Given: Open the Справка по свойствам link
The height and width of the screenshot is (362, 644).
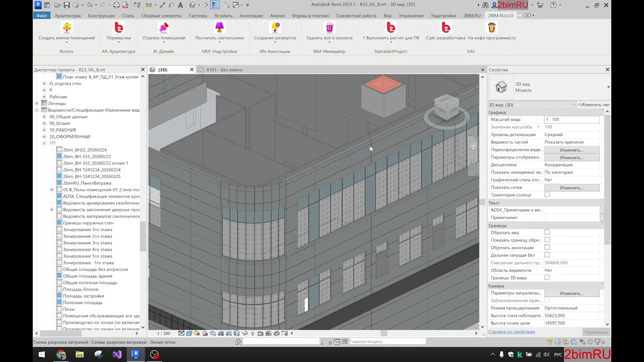Looking at the screenshot, I should [x=512, y=332].
